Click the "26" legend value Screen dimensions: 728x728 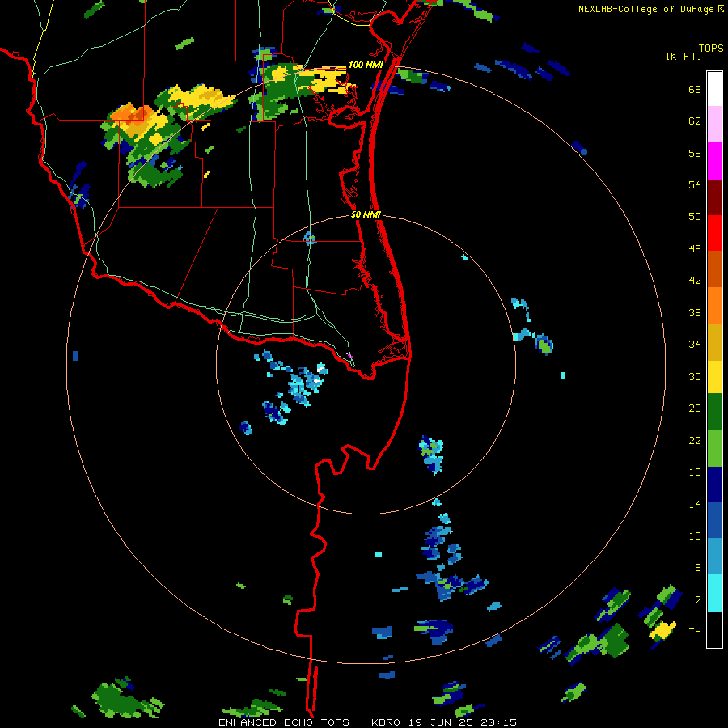point(695,408)
